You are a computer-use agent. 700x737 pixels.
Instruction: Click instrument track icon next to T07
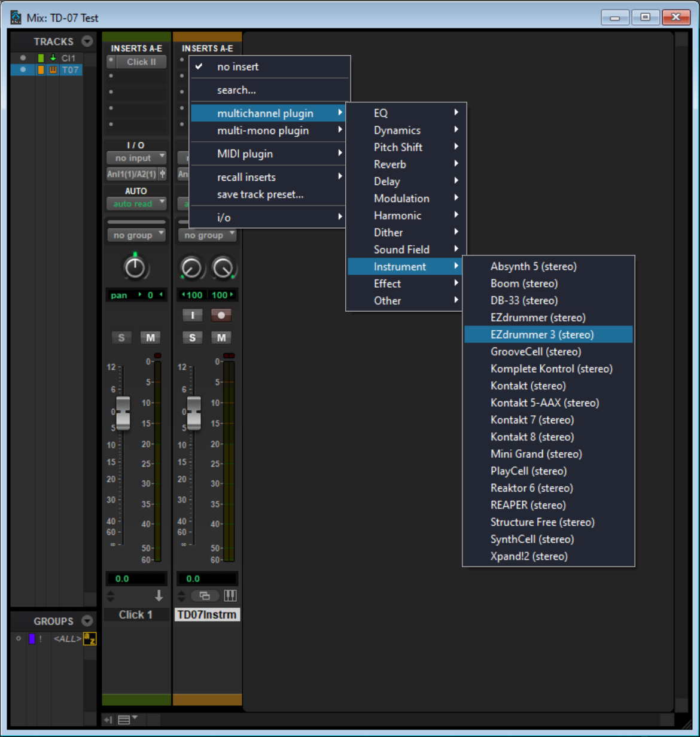coord(53,70)
